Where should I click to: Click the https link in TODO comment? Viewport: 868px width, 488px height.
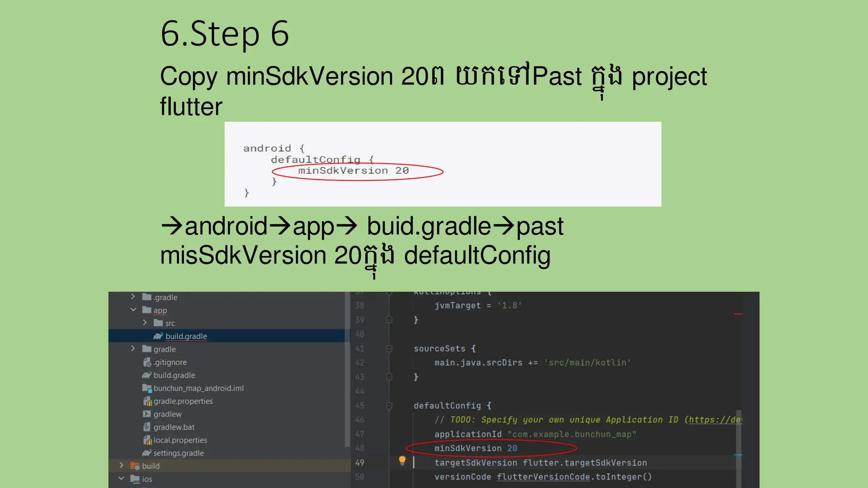point(715,420)
